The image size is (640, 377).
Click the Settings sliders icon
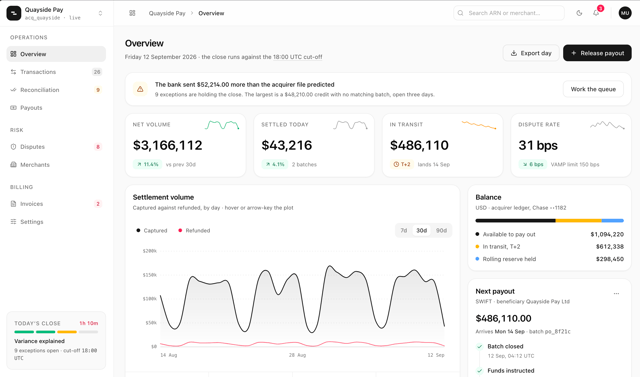point(13,222)
